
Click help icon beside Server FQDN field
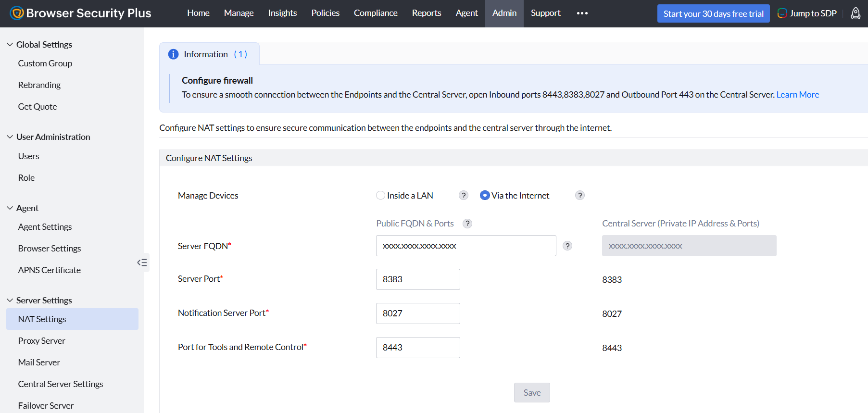tap(567, 246)
